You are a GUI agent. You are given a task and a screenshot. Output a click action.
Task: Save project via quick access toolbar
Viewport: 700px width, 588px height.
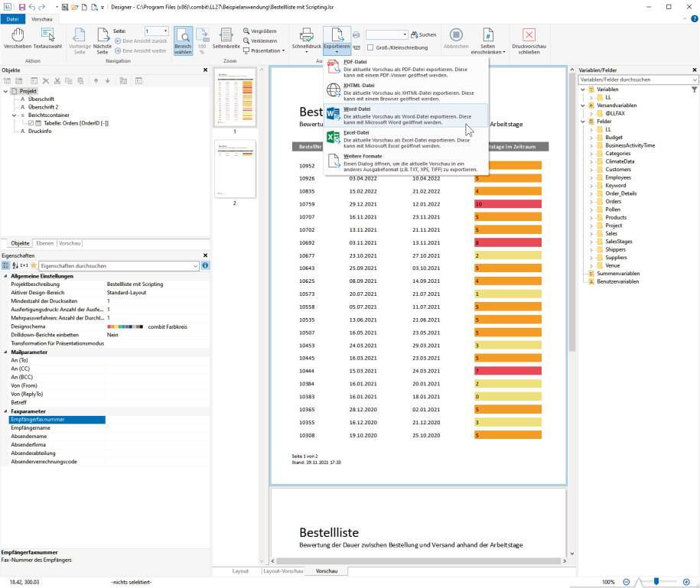(22, 7)
